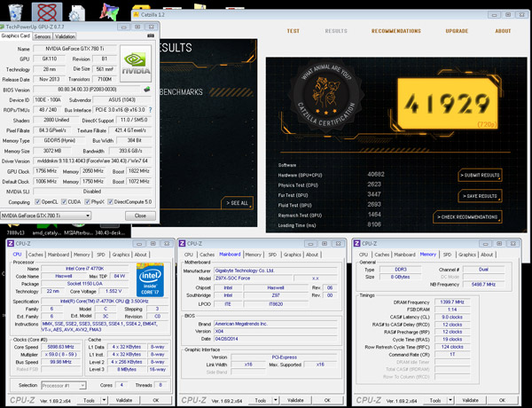
Task: Click the Intel Core i7 badge in CPU-Z
Action: coord(150,279)
